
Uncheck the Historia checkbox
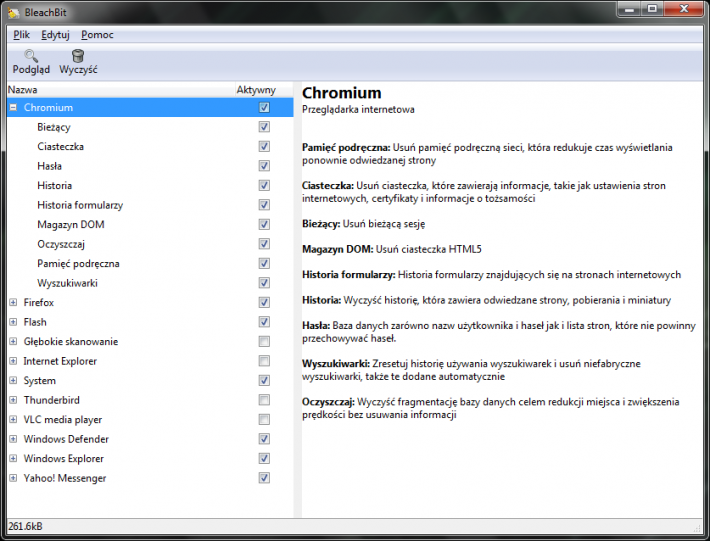[264, 185]
